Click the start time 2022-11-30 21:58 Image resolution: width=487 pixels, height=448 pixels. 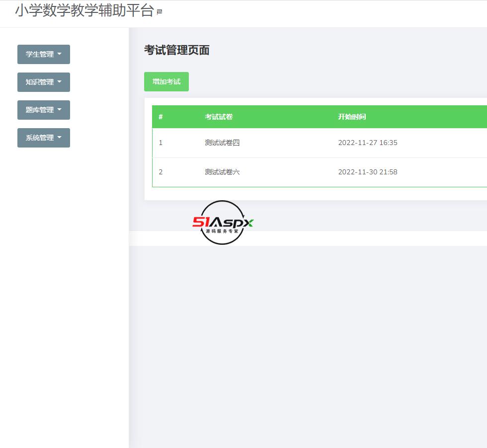(x=367, y=172)
